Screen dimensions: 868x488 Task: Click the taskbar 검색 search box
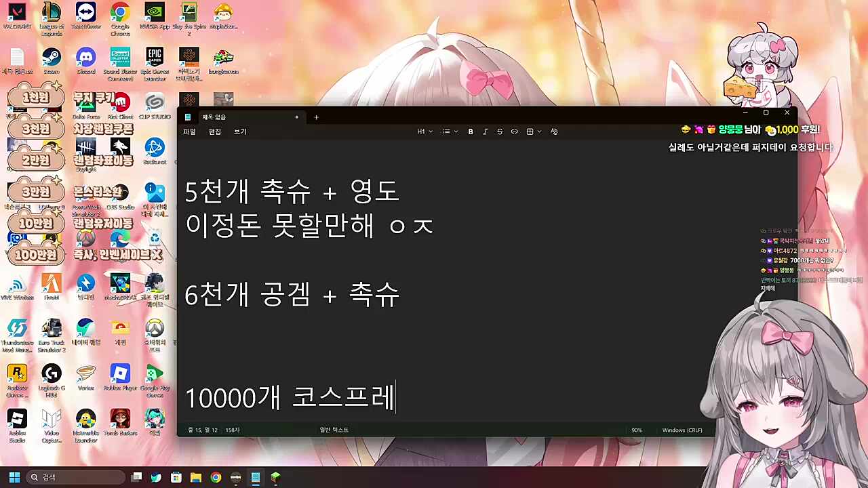(76, 477)
